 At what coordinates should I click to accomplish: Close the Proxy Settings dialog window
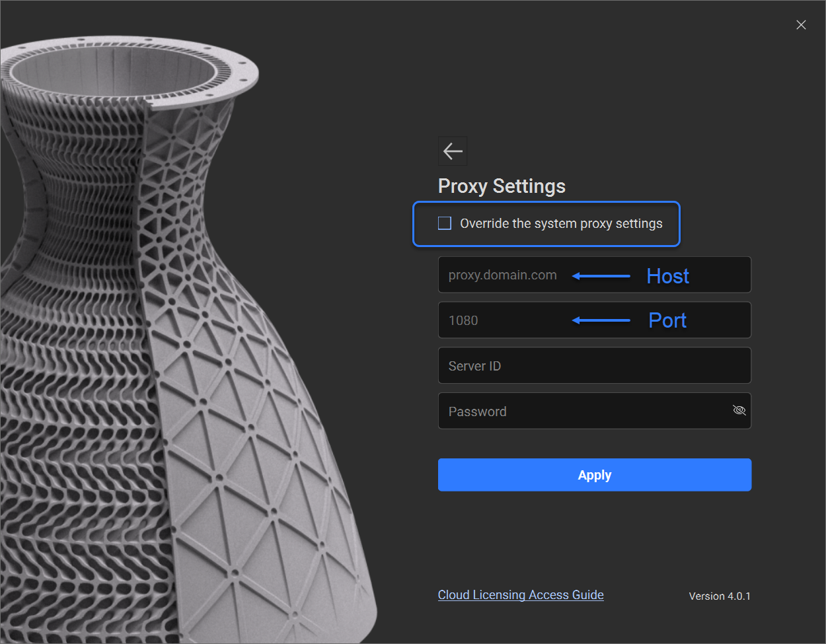click(x=801, y=25)
